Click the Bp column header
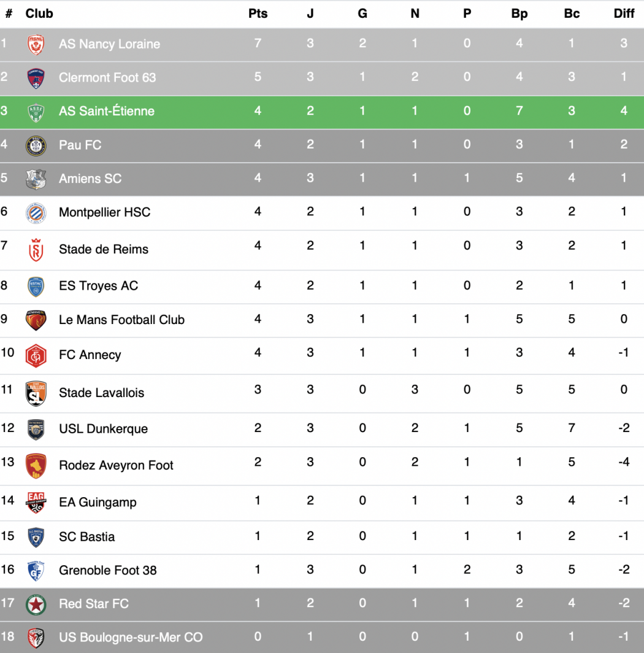The height and width of the screenshot is (653, 644). [x=519, y=14]
